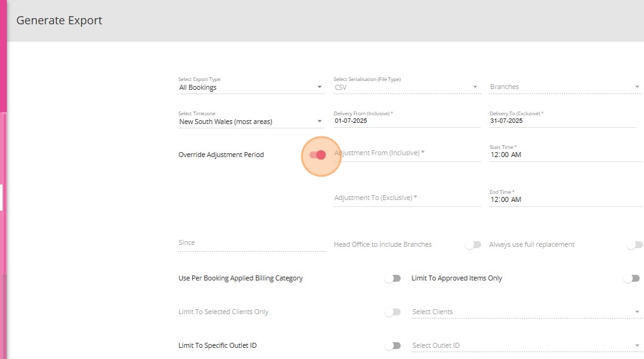
Task: Toggle Always use full replacement switch
Action: 635,244
